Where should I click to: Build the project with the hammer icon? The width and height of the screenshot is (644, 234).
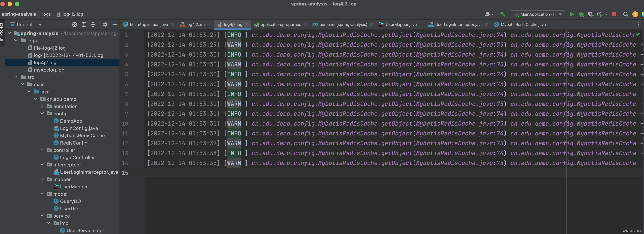click(503, 14)
